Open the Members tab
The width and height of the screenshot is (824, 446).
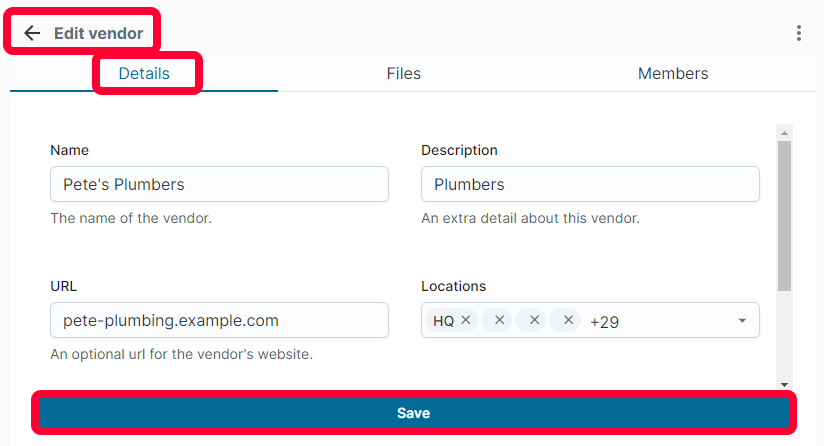(x=673, y=74)
